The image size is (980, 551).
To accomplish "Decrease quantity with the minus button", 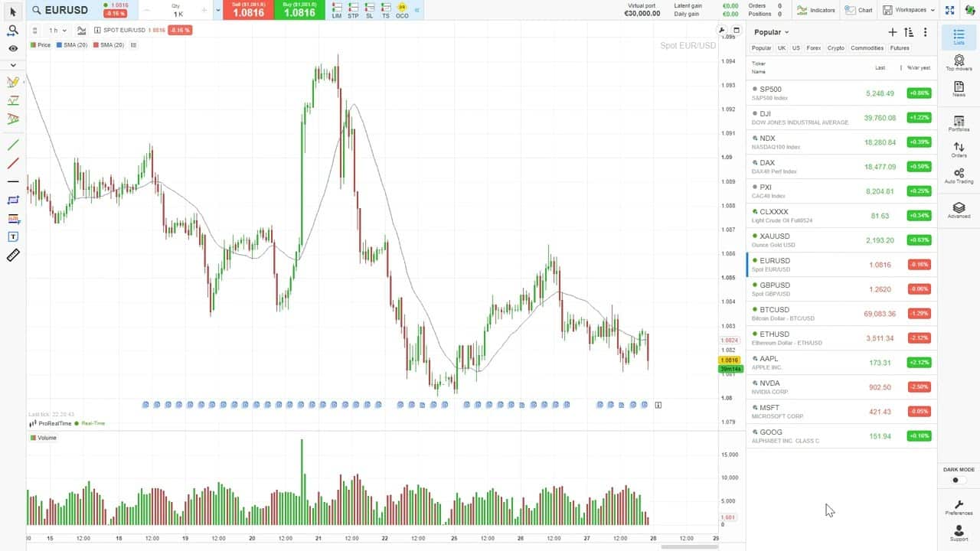I will point(147,10).
